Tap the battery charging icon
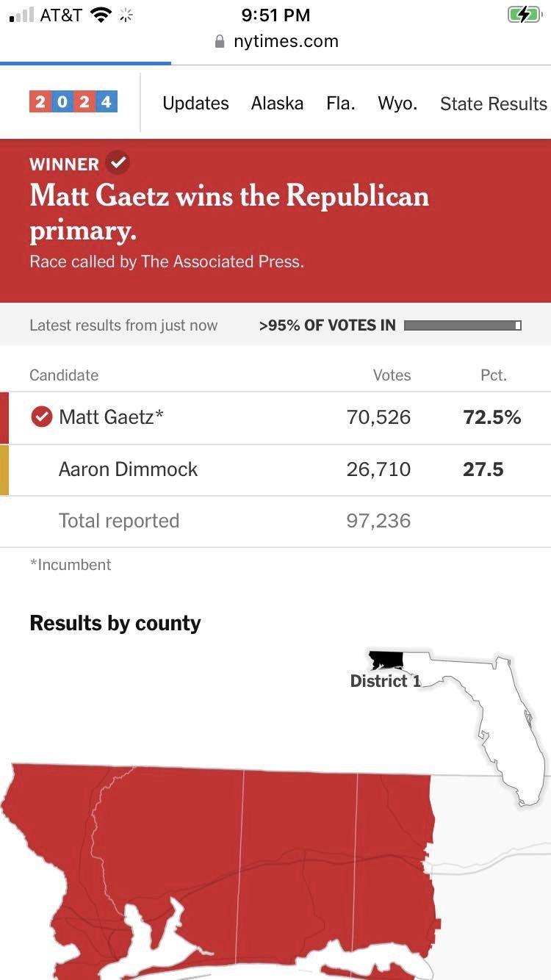 tap(524, 15)
